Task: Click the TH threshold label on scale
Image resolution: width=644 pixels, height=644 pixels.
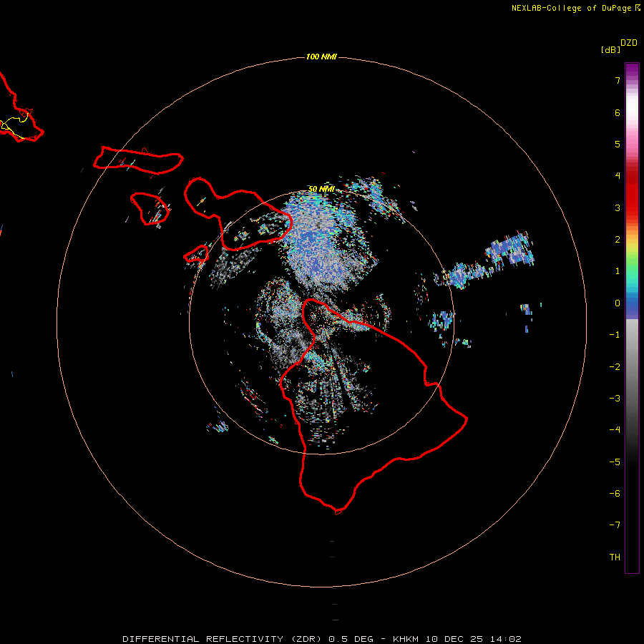Action: click(615, 557)
